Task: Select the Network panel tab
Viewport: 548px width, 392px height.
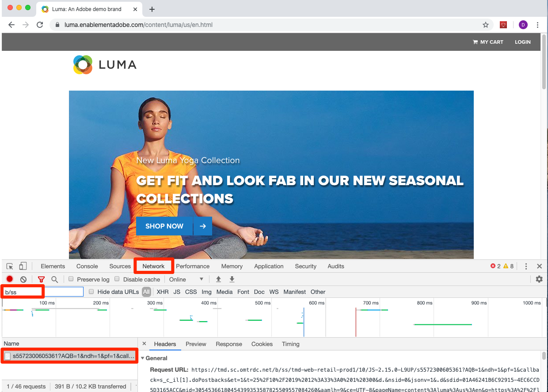Action: [153, 266]
